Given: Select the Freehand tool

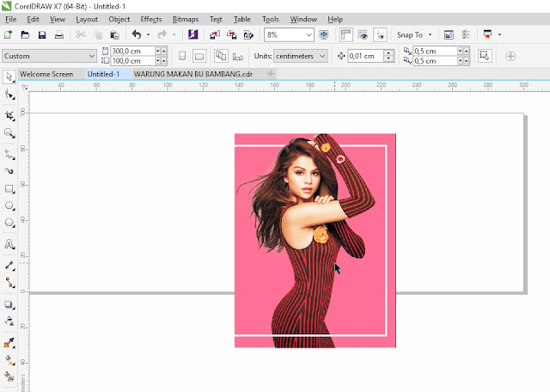Looking at the screenshot, I should (x=9, y=154).
